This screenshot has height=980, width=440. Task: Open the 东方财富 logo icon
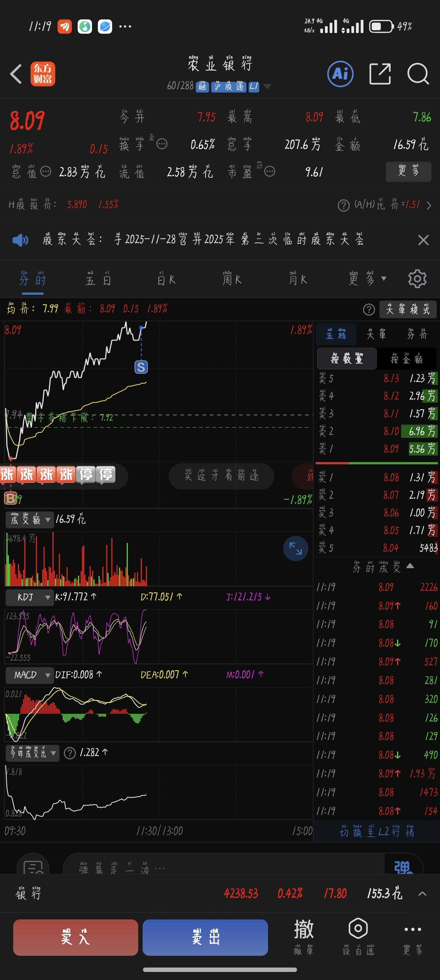point(43,74)
